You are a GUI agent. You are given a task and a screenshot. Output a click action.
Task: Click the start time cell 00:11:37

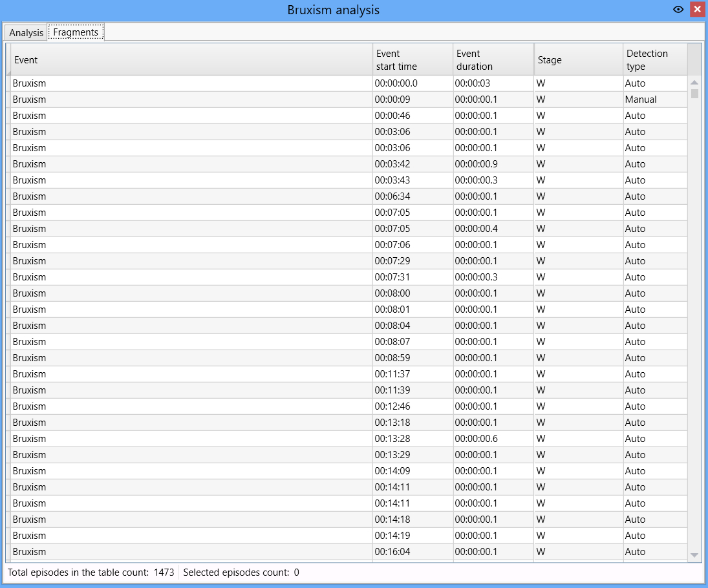(x=413, y=374)
